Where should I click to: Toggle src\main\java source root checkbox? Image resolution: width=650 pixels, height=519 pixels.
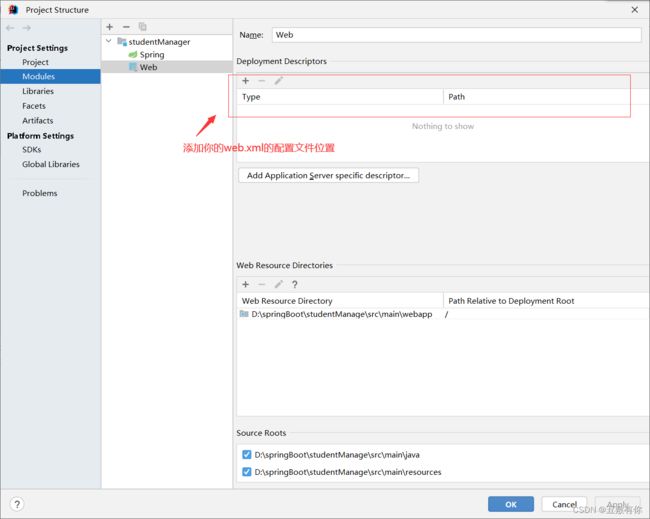(247, 455)
